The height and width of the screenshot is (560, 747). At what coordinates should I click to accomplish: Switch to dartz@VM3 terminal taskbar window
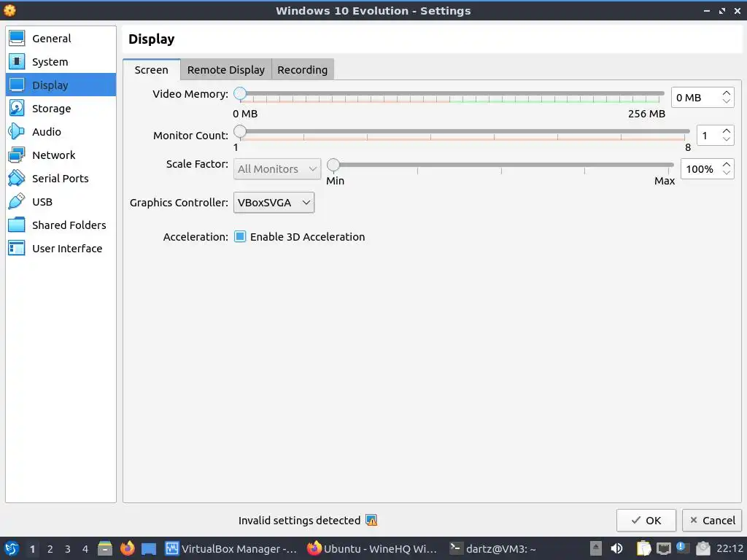click(x=493, y=548)
